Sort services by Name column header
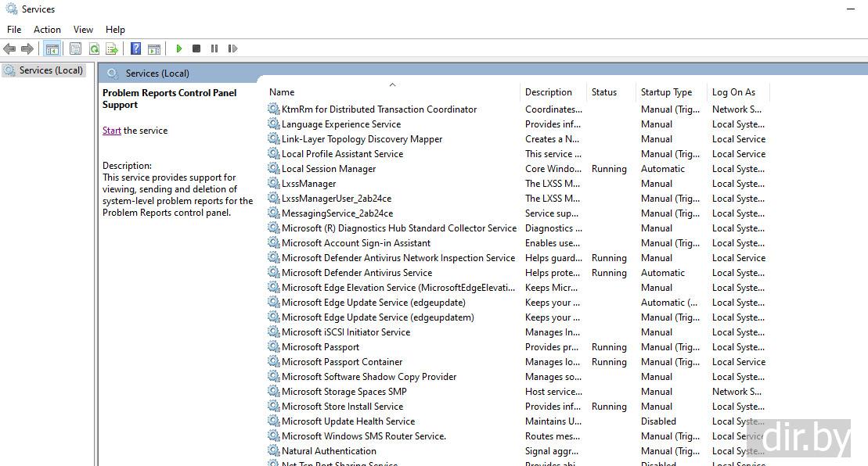 [282, 92]
